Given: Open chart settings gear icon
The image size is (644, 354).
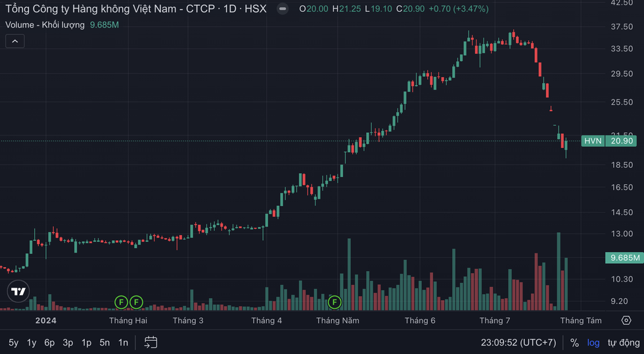Looking at the screenshot, I should [x=626, y=320].
